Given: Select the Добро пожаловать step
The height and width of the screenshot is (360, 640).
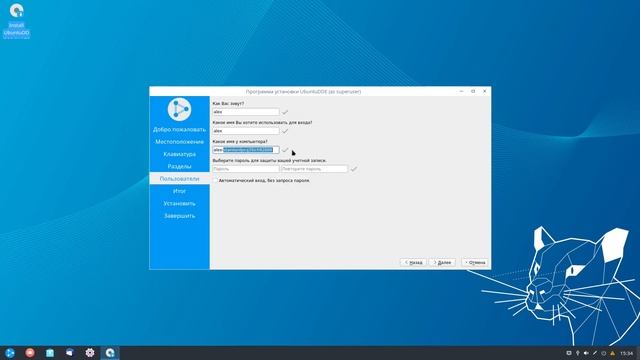Looking at the screenshot, I should click(x=179, y=129).
